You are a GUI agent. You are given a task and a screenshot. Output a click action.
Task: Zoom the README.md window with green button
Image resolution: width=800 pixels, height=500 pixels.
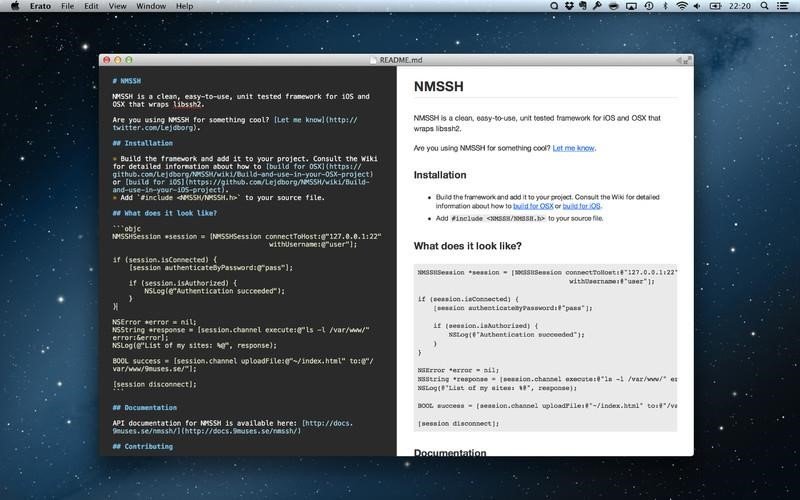click(129, 60)
